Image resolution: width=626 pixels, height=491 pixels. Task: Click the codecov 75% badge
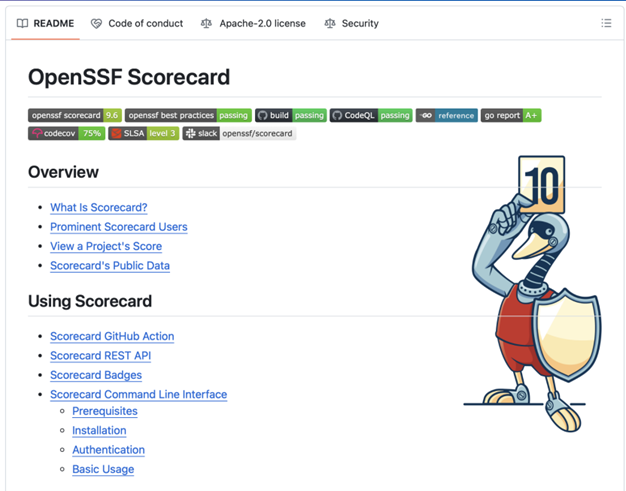[66, 133]
